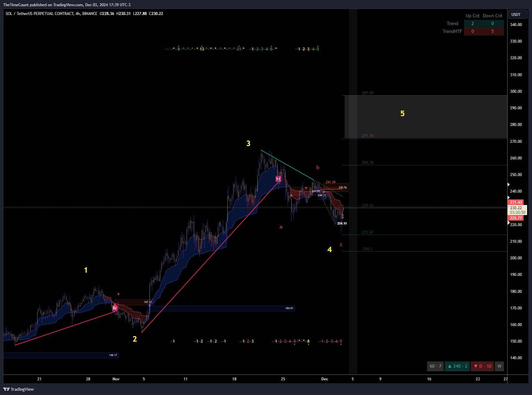Switch to the 60 - 7 timeframe
Viewport: 532px width, 395px height.
click(x=435, y=366)
